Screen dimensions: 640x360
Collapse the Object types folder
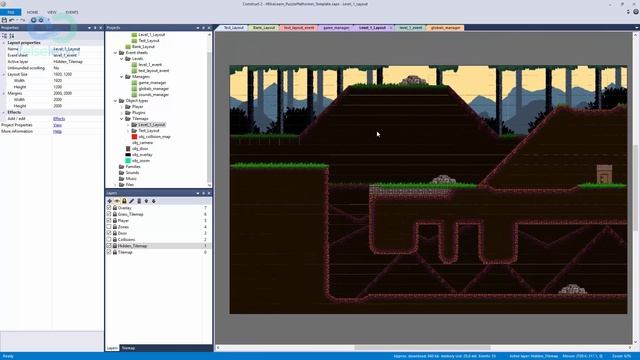[115, 101]
